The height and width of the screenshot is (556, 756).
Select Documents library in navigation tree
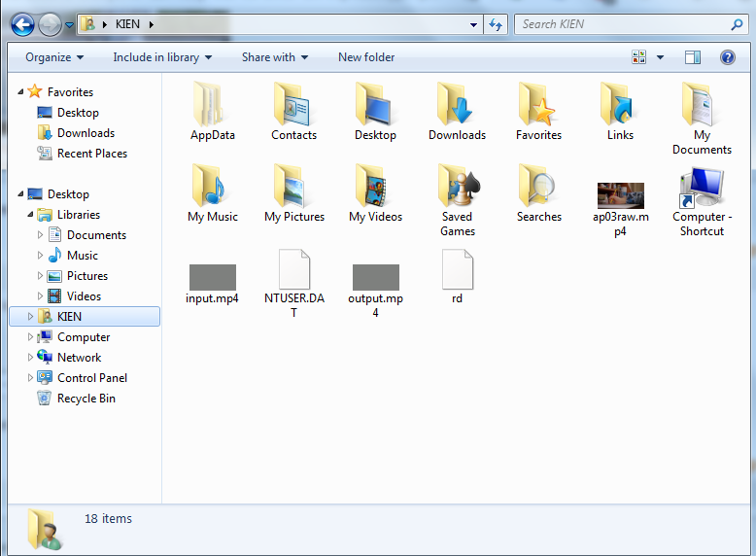pyautogui.click(x=87, y=235)
